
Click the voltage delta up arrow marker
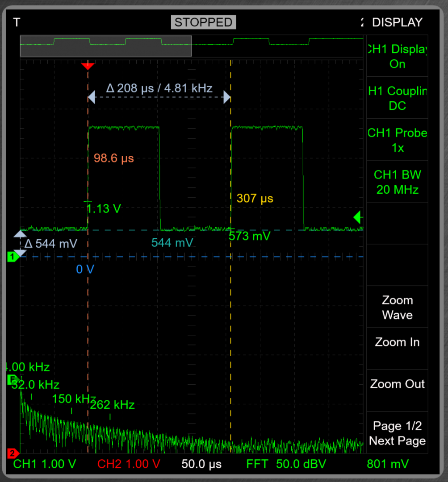(20, 234)
